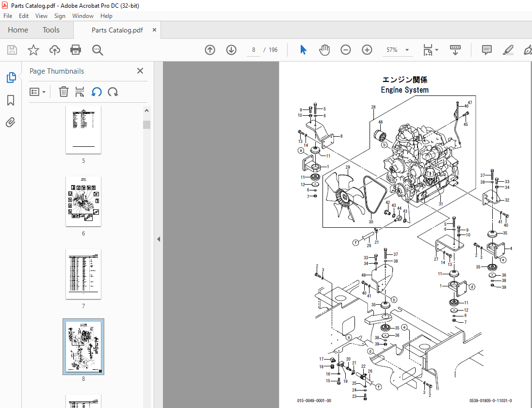Print the document with printer icon

[75, 50]
